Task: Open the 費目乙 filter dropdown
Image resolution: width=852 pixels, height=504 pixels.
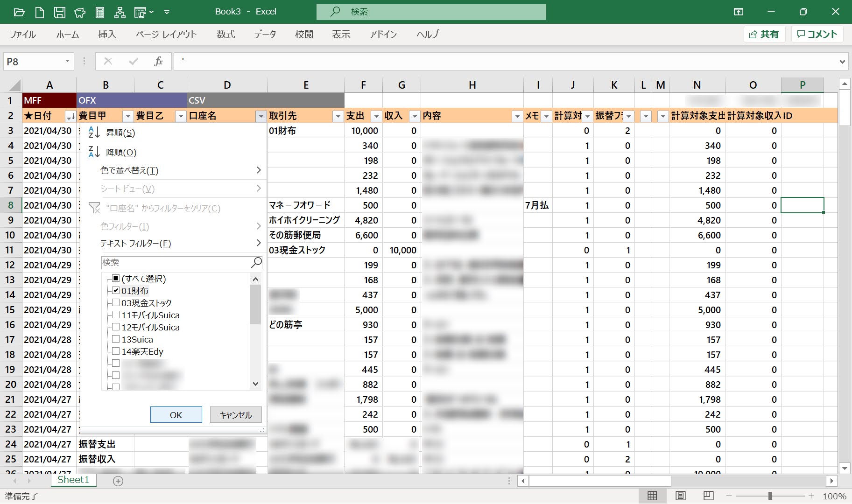Action: point(181,116)
